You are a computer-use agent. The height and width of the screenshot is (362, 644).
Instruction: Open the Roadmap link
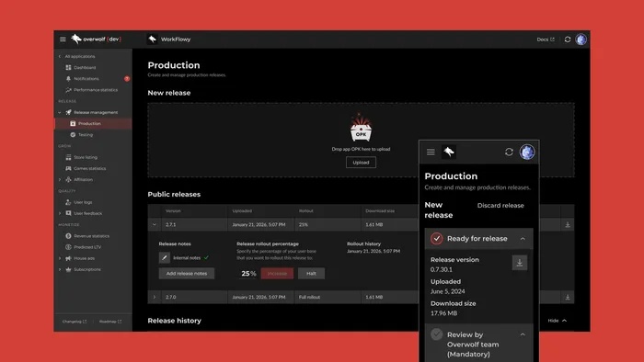tap(110, 322)
